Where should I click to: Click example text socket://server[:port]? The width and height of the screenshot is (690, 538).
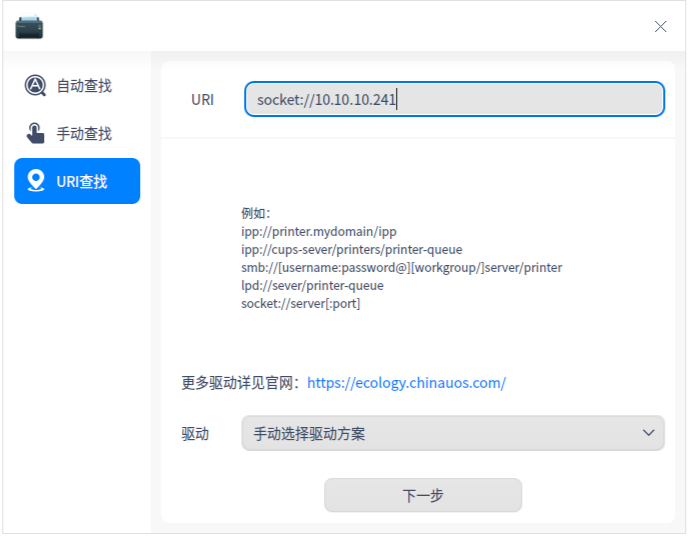point(301,304)
